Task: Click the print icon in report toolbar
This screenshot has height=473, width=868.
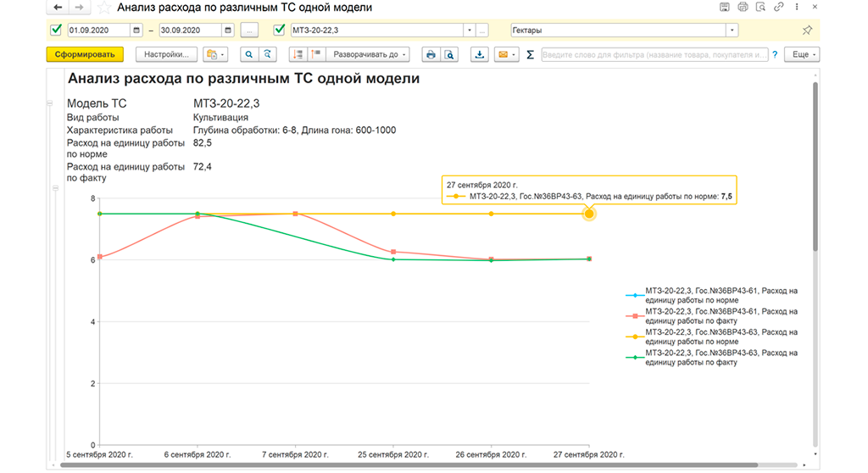Action: 431,54
